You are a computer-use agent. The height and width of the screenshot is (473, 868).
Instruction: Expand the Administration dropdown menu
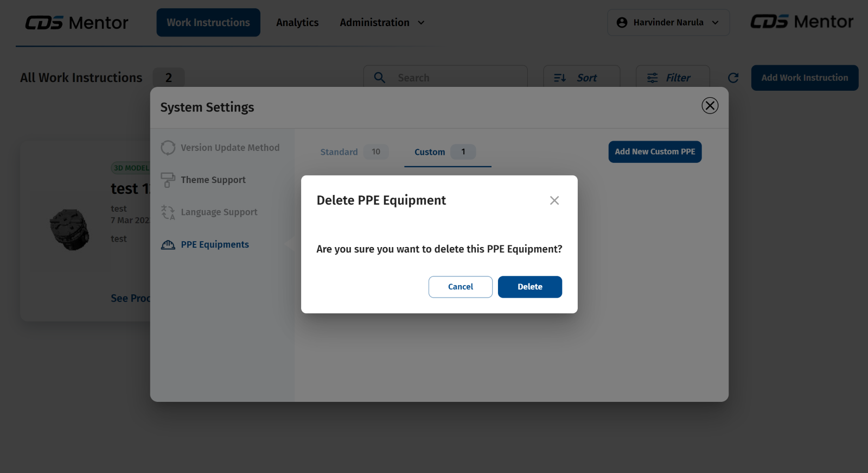(x=382, y=23)
